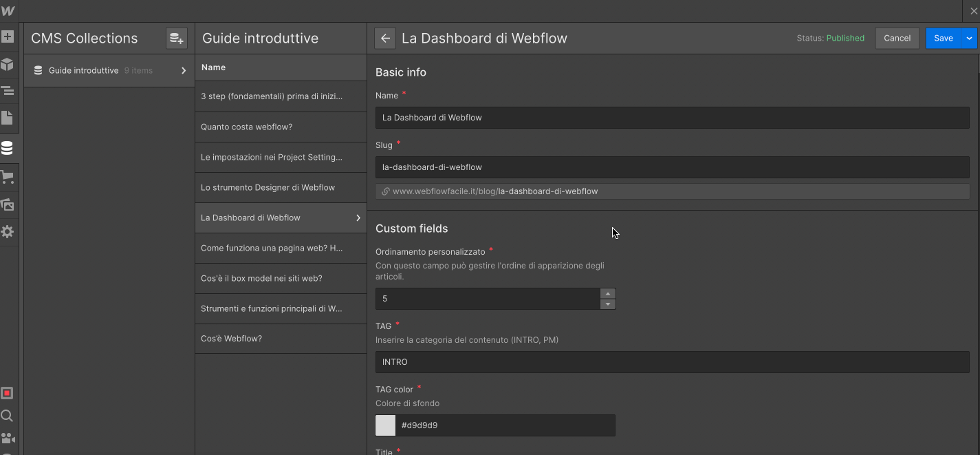The height and width of the screenshot is (455, 980).
Task: Open item 'Quanto costa webflow?'
Action: [281, 127]
